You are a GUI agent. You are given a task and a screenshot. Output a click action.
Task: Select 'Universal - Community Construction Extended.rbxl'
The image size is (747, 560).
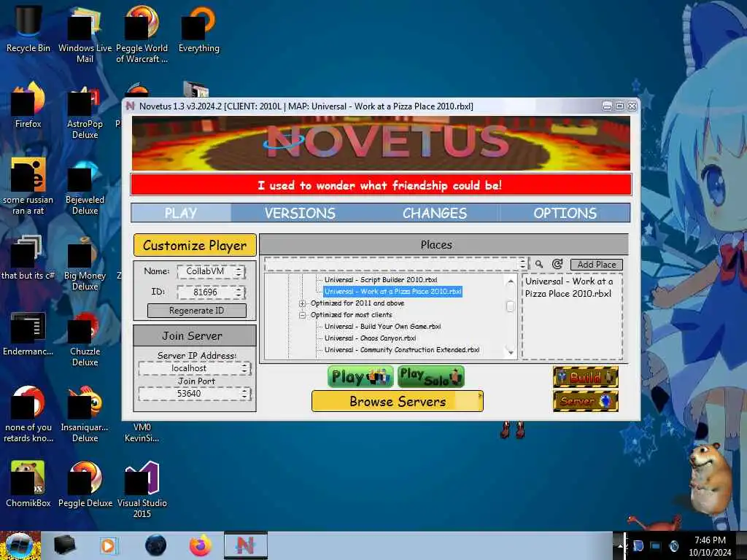point(402,350)
